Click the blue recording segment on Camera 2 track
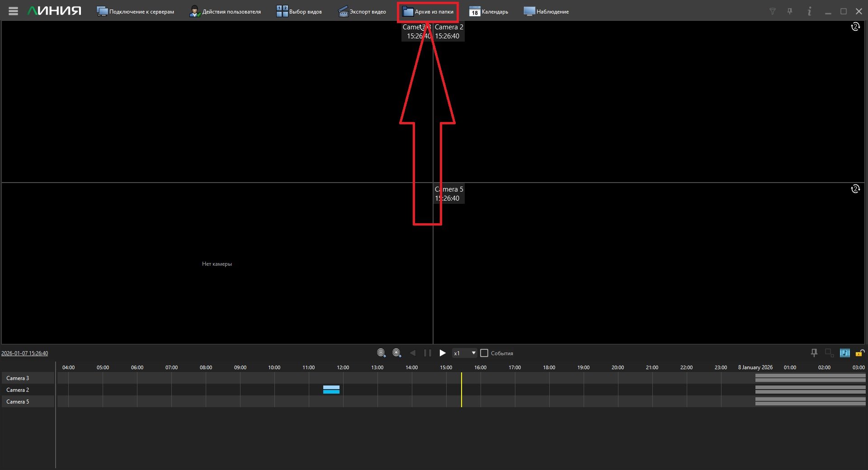868x470 pixels. pyautogui.click(x=331, y=390)
